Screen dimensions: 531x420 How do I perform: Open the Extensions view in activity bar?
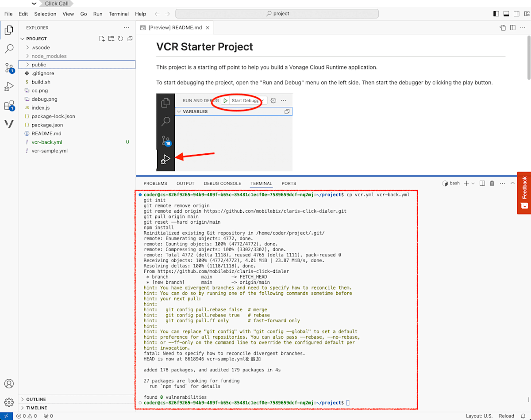tap(9, 106)
